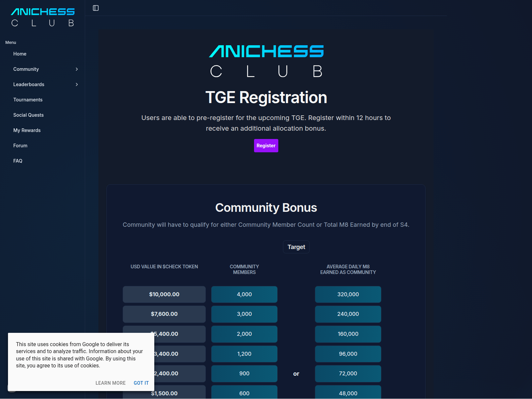Select the 240,000 M8 earned cell
This screenshot has height=399, width=532.
coord(348,314)
